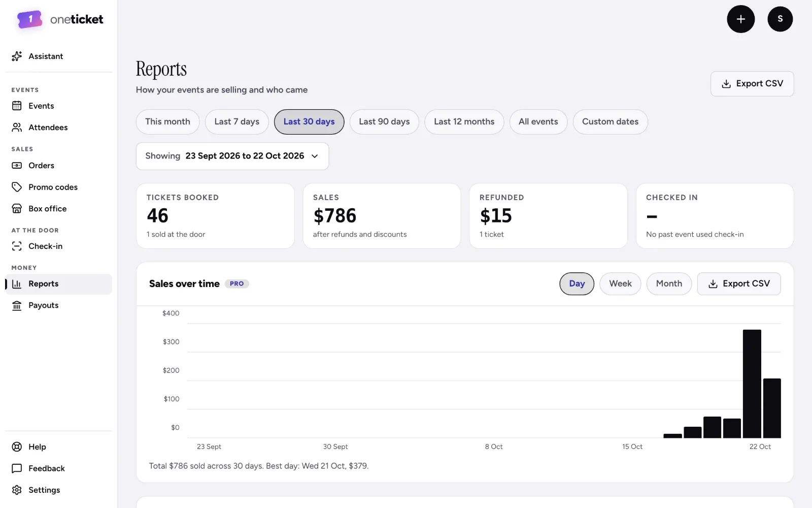The image size is (812, 508).
Task: Click the Settings gear icon
Action: (17, 490)
